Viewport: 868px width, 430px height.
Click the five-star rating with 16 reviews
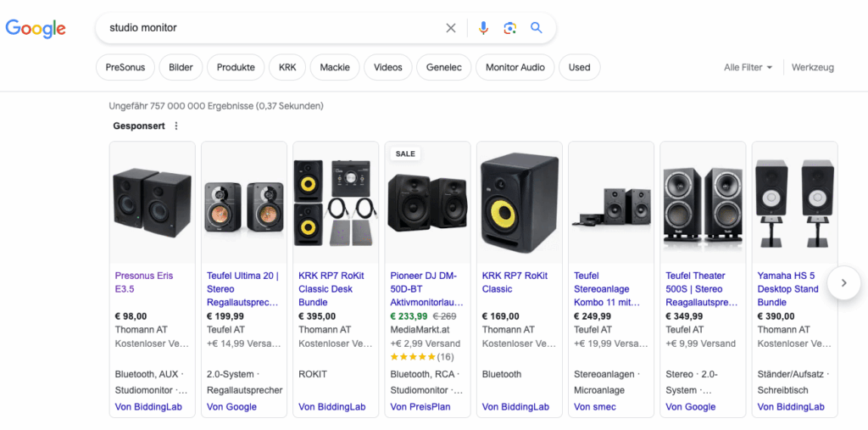tap(422, 357)
